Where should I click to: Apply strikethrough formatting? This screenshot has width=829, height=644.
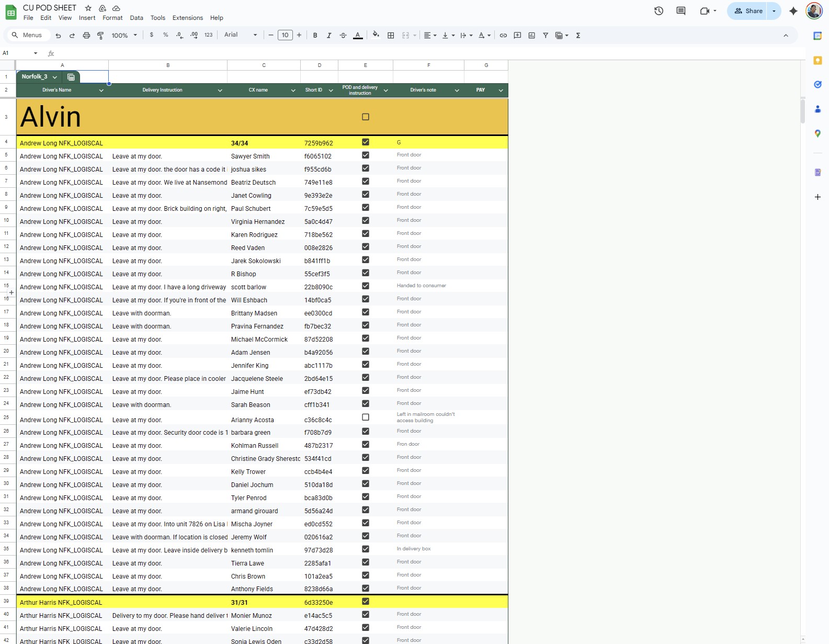pos(343,36)
